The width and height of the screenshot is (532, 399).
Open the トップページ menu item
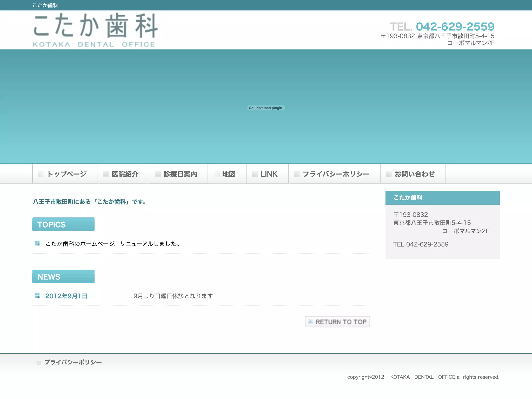pos(65,174)
